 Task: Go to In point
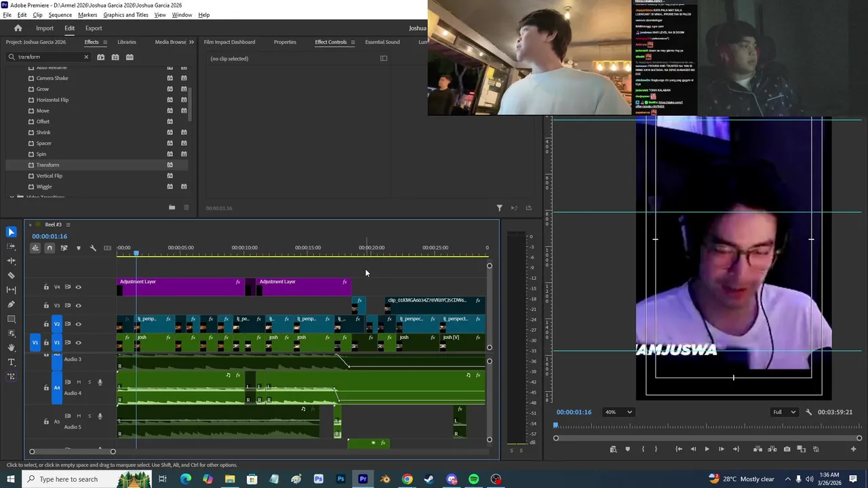[x=678, y=449]
